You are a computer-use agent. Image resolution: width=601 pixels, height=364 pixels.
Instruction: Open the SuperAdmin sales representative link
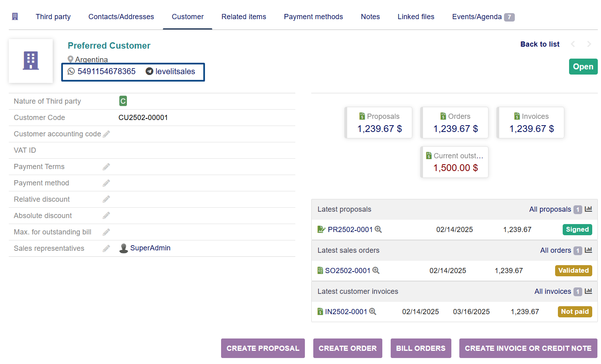point(150,248)
